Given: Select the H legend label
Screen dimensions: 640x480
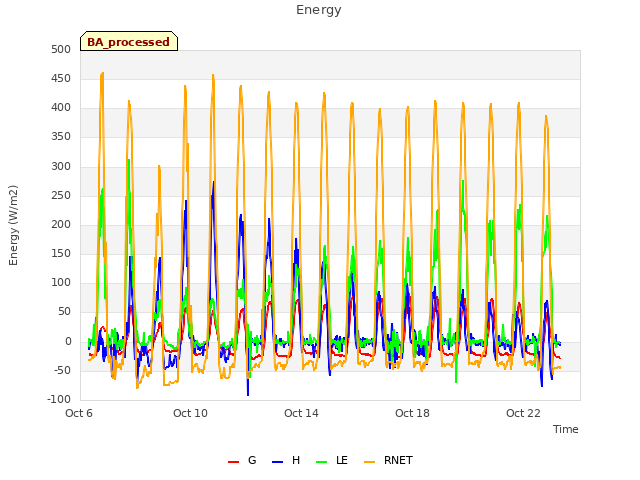Looking at the screenshot, I should coord(296,460).
